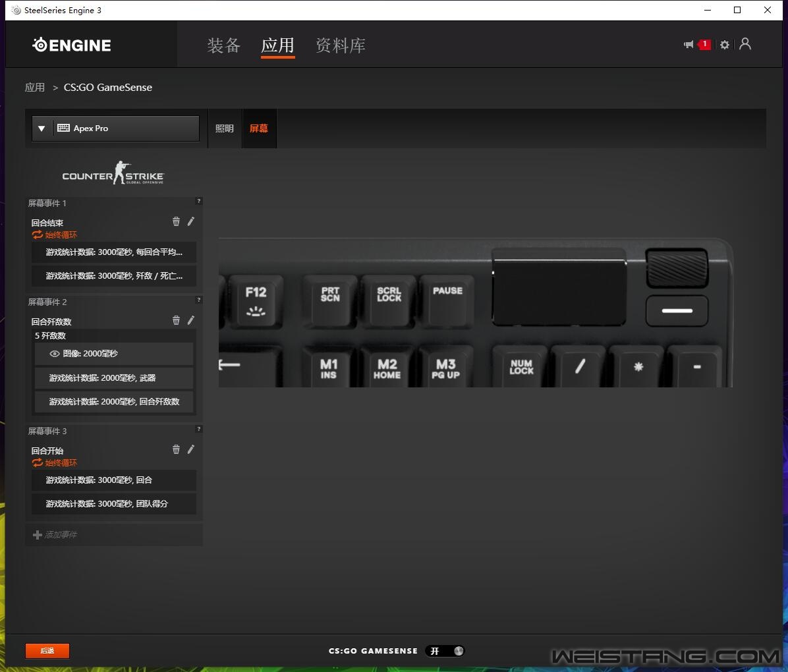This screenshot has width=788, height=672.
Task: Select 游戏统计数据: 3000毫秒, 团队得分 row
Action: [113, 503]
